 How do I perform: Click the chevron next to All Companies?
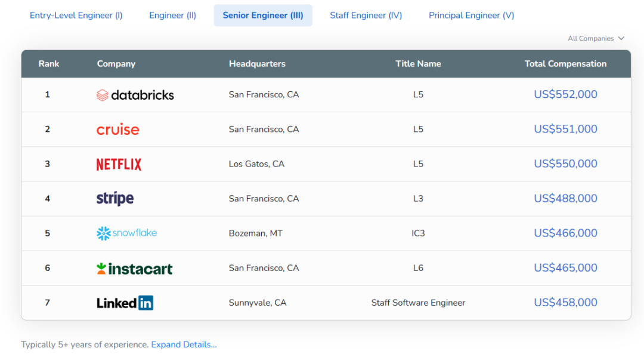(621, 38)
